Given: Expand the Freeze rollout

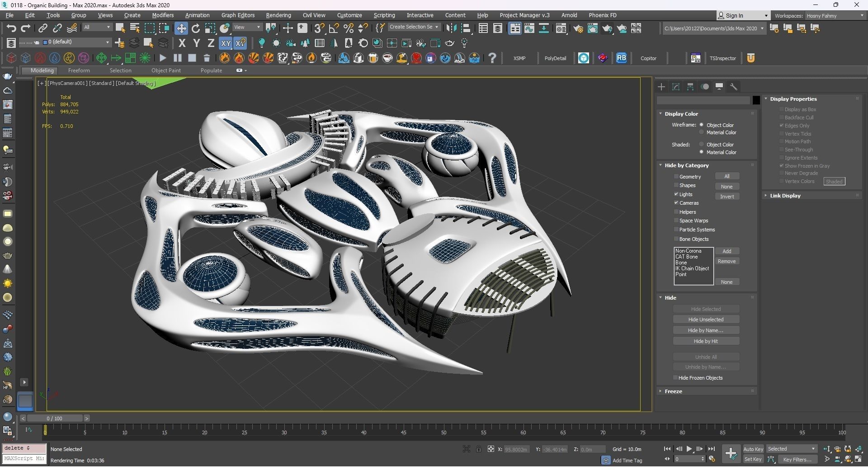Looking at the screenshot, I should (x=673, y=391).
